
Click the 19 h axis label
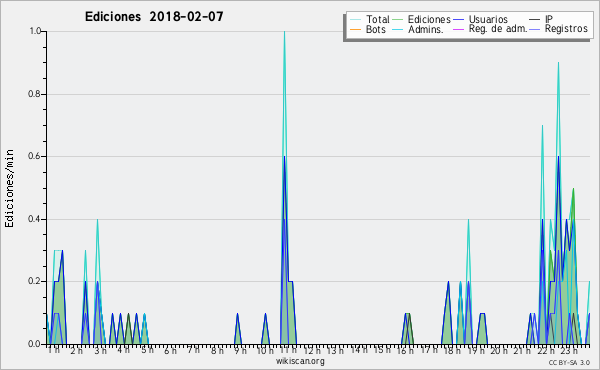pos(475,350)
